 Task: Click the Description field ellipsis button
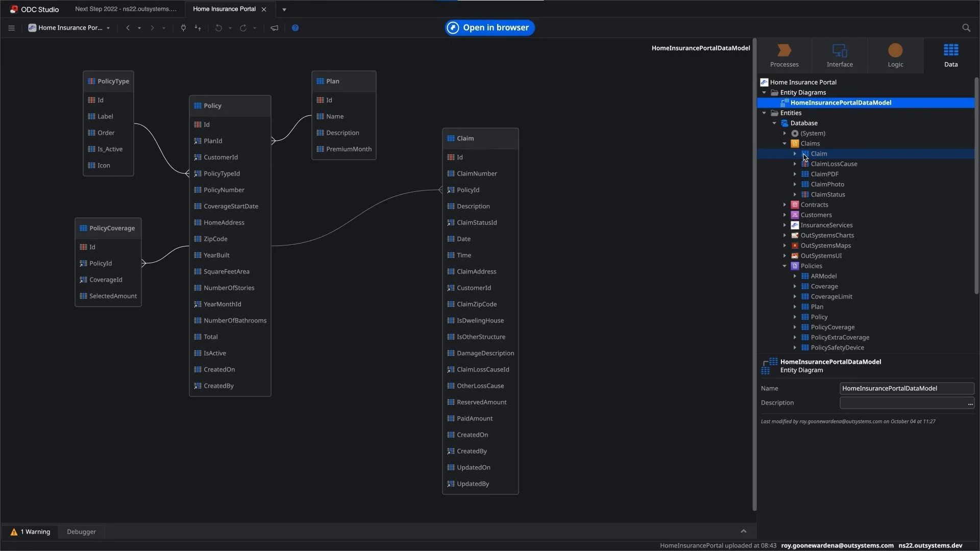tap(970, 404)
